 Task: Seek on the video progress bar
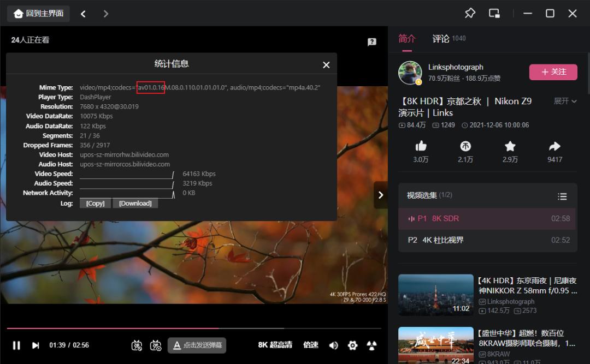coord(194,329)
